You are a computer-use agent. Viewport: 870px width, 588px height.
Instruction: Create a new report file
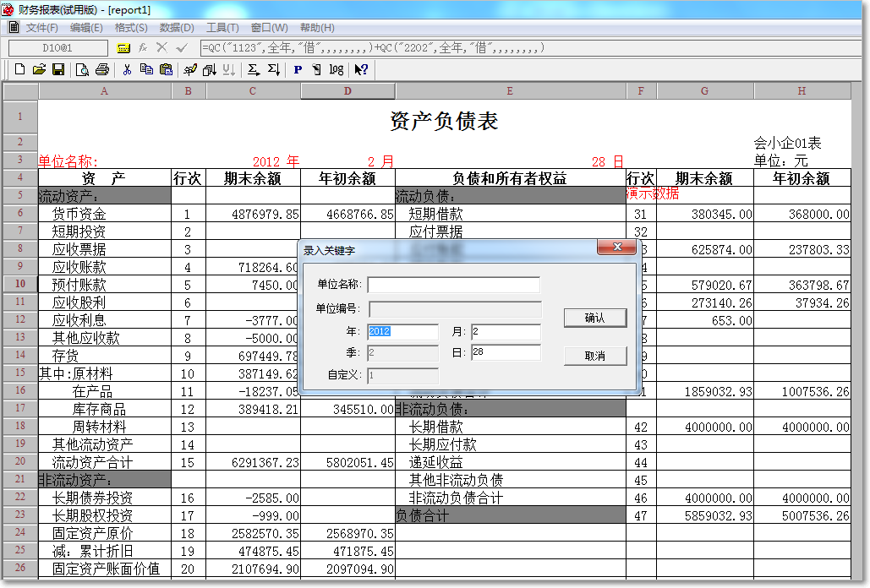pyautogui.click(x=19, y=69)
